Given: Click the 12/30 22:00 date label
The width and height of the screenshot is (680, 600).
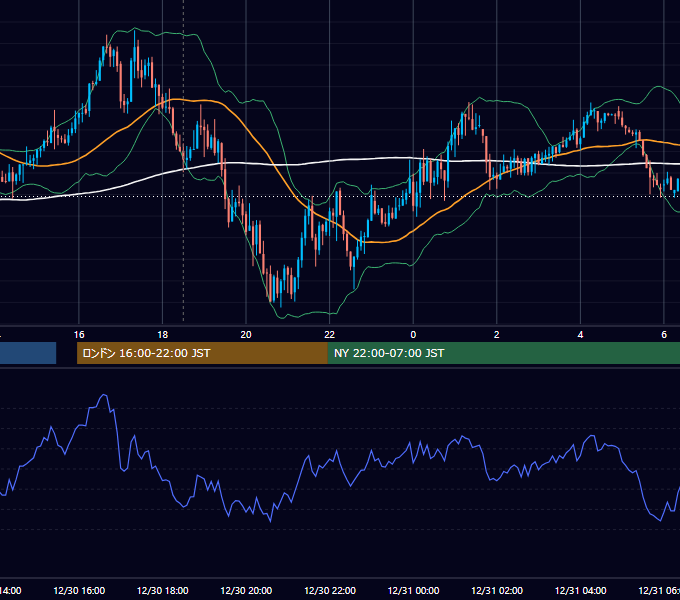Looking at the screenshot, I should pos(330,590).
